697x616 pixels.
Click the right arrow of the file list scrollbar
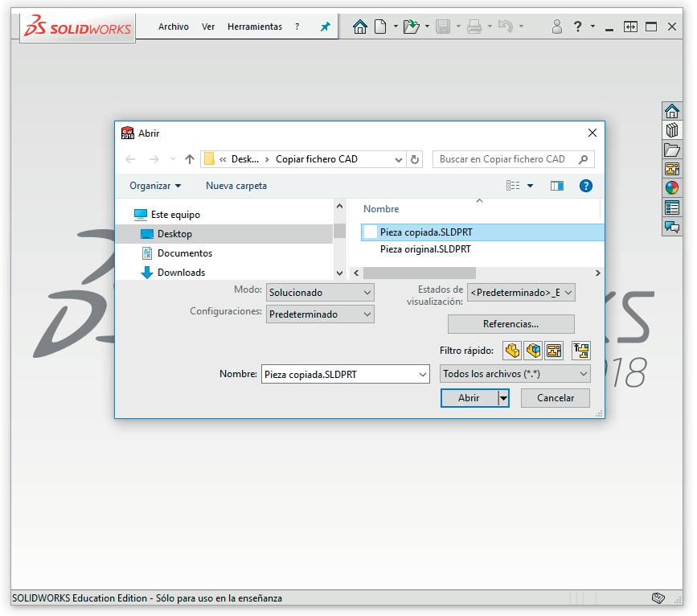click(597, 273)
